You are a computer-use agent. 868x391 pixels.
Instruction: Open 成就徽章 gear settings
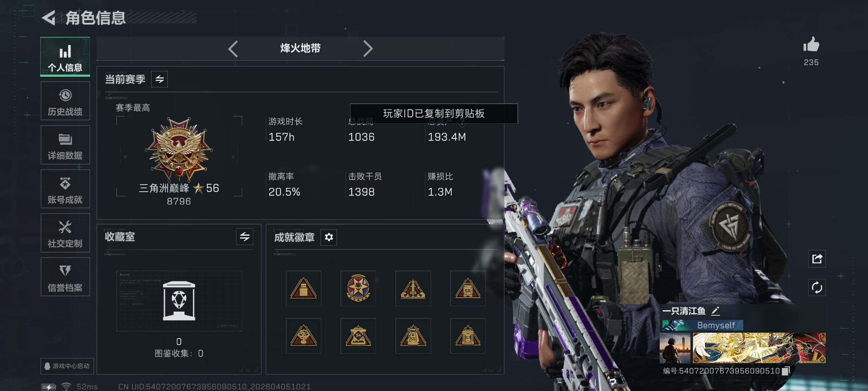click(x=329, y=237)
